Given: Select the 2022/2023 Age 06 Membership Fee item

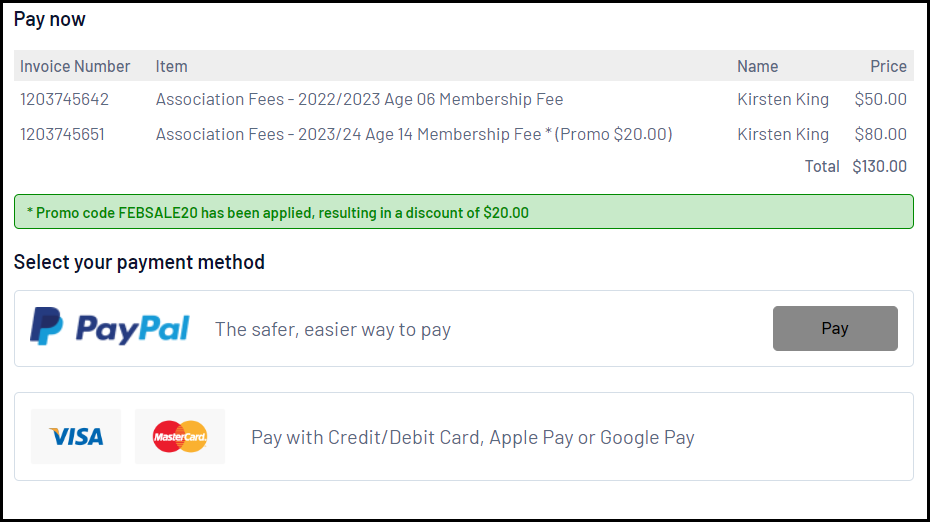Looking at the screenshot, I should [359, 99].
